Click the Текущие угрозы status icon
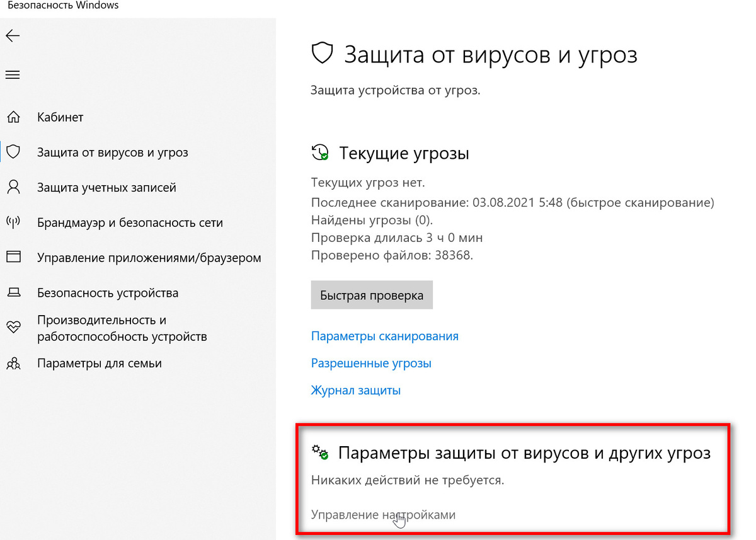The width and height of the screenshot is (756, 540). pyautogui.click(x=320, y=152)
